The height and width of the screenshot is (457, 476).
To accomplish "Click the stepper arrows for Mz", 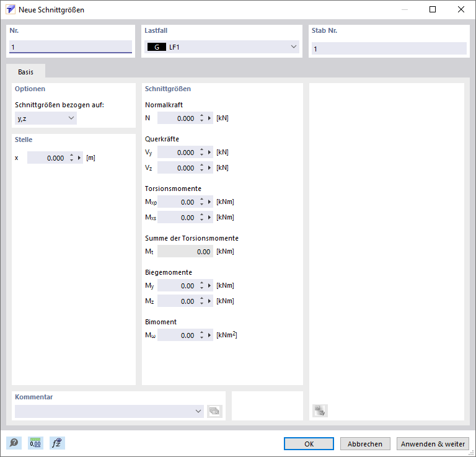I will 202,301.
